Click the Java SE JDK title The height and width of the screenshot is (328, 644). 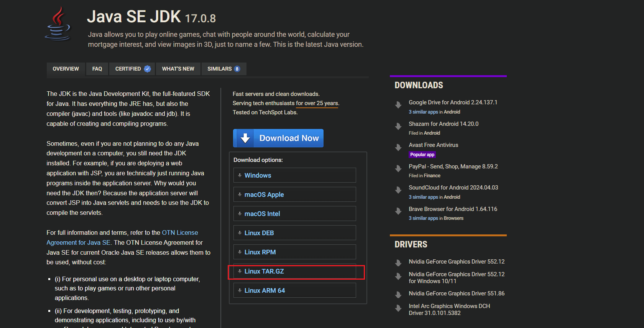point(134,16)
